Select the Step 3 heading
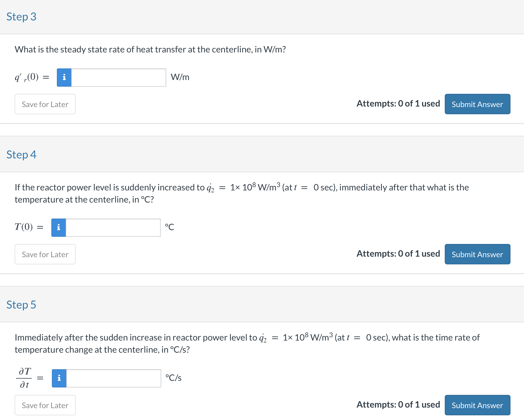Image resolution: width=524 pixels, height=420 pixels. pyautogui.click(x=21, y=17)
